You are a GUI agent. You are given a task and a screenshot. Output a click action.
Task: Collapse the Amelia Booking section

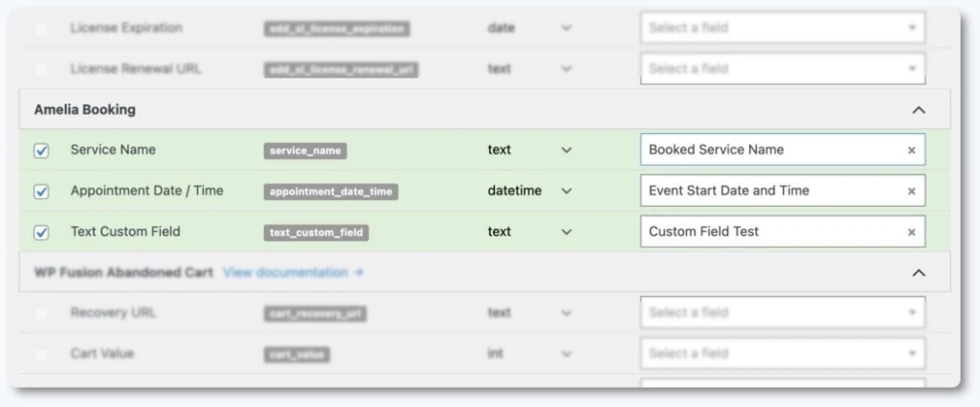[x=919, y=110]
